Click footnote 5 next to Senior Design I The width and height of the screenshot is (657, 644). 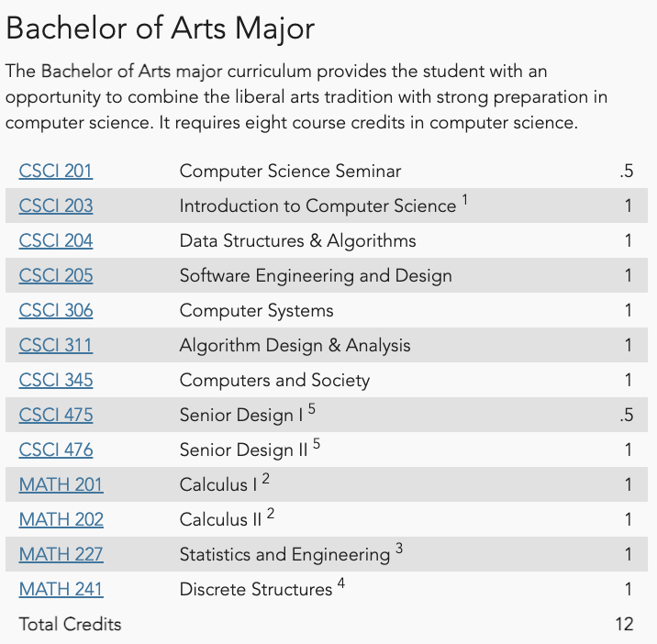(312, 408)
